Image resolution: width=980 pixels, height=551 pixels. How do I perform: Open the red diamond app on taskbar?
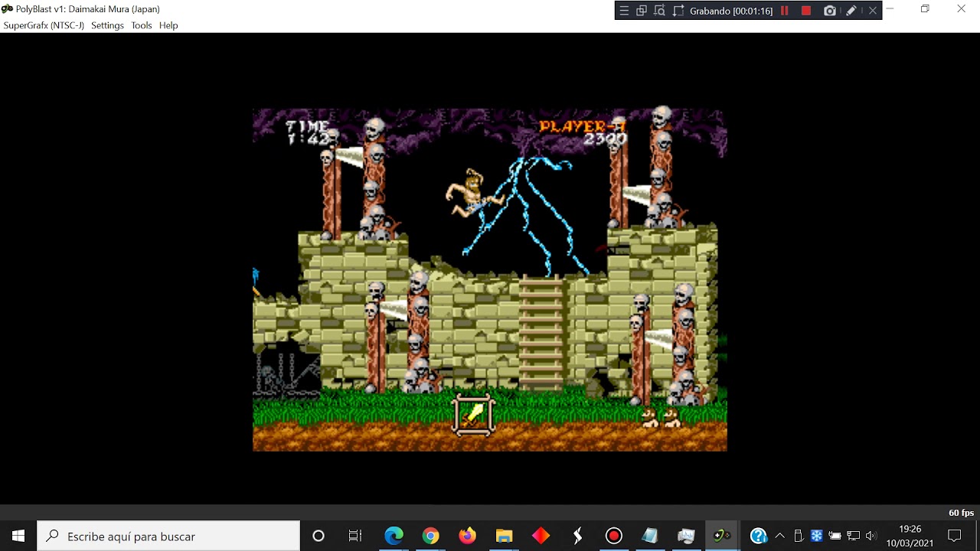click(x=541, y=536)
